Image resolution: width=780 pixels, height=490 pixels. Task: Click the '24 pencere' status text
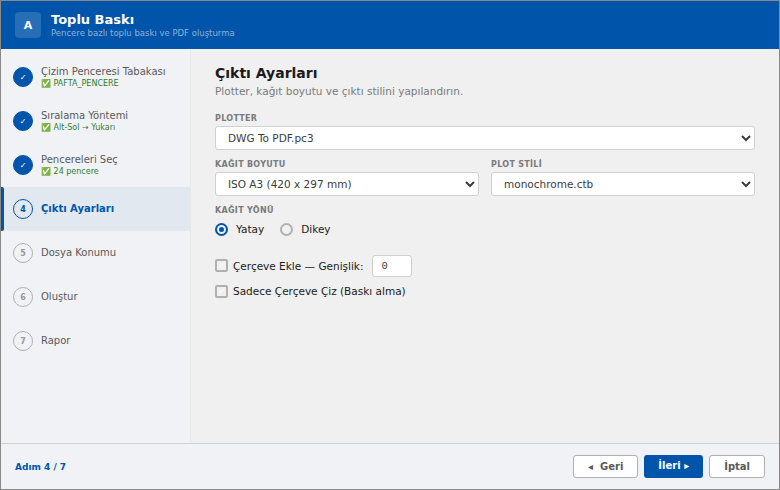76,171
